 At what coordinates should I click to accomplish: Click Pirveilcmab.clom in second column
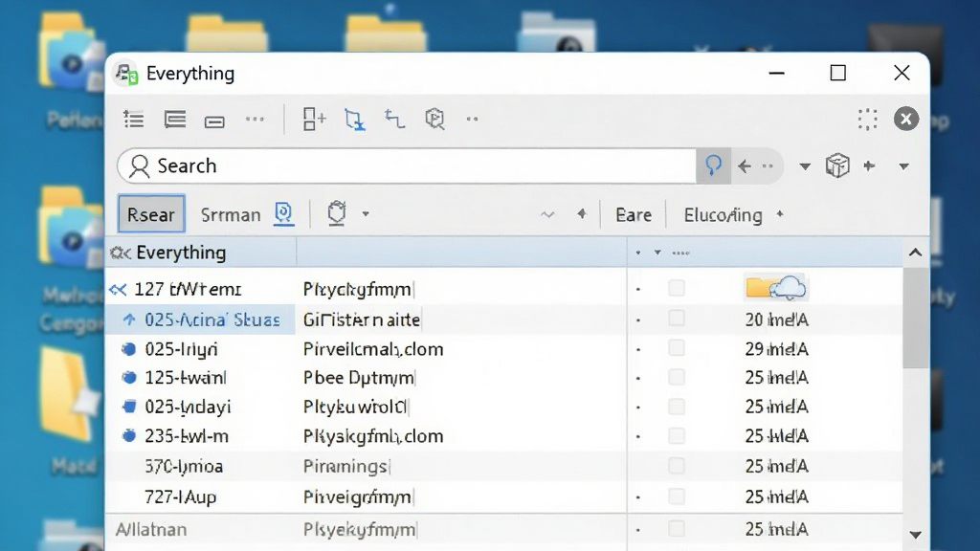[373, 349]
